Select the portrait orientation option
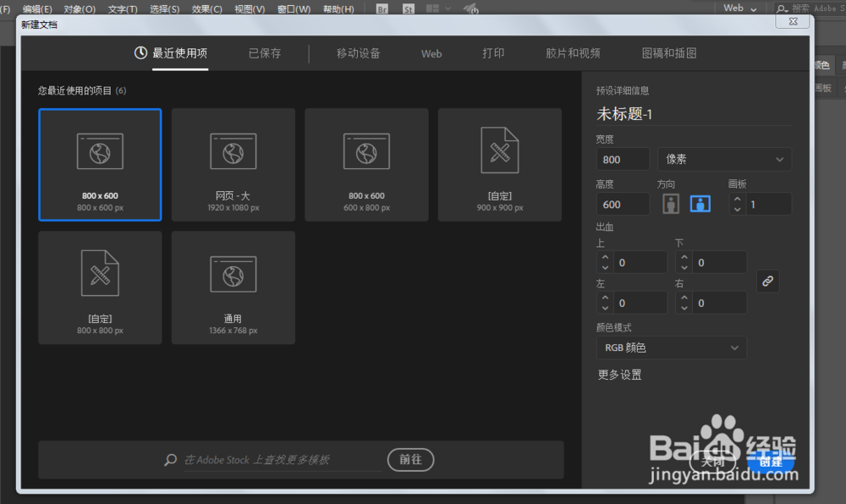 669,203
